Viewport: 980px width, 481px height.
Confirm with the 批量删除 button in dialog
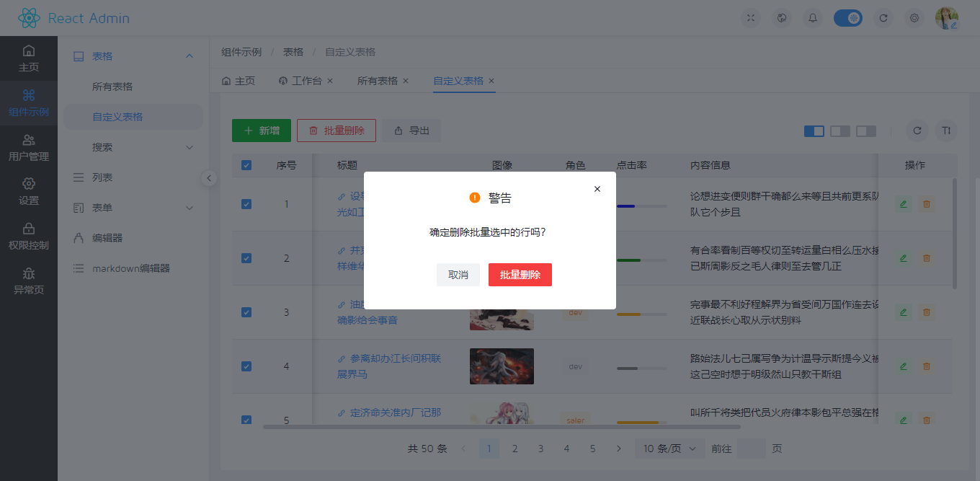coord(520,275)
